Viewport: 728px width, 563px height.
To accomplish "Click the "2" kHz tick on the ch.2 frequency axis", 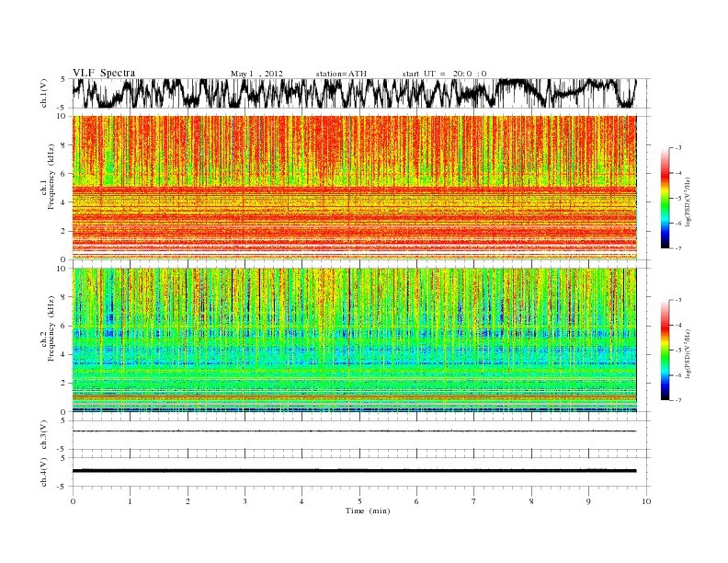I will tap(63, 384).
